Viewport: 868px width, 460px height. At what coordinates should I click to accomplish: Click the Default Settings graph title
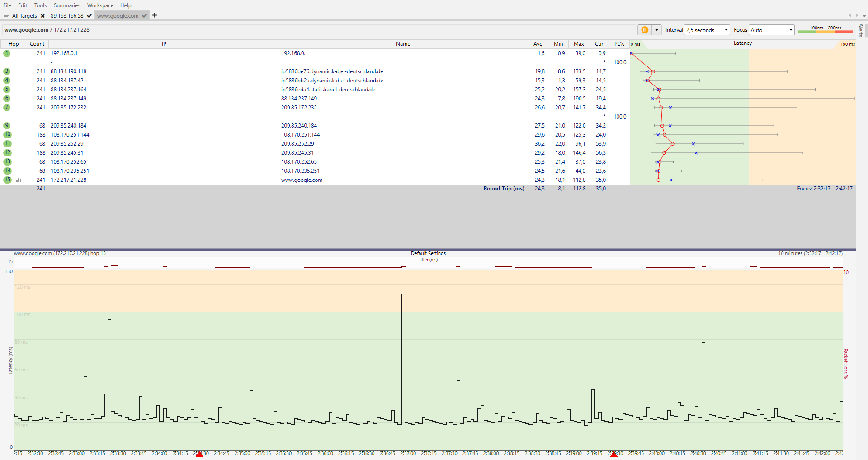pos(428,253)
